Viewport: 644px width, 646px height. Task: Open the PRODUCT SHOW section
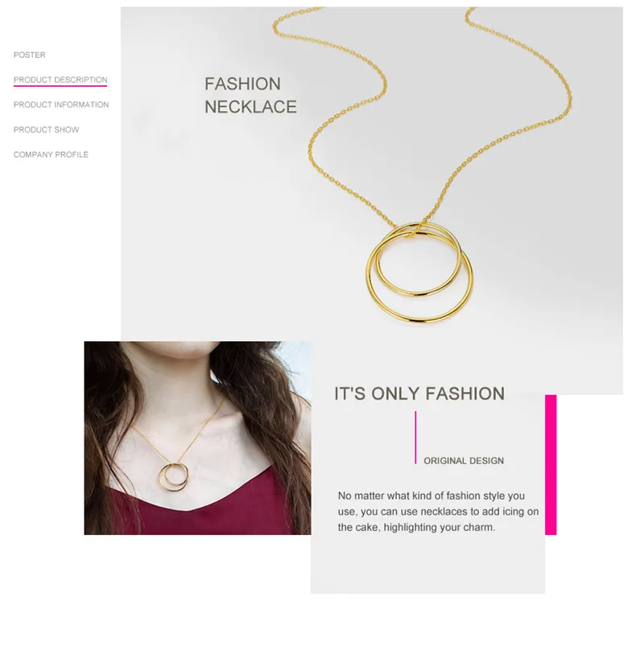[46, 130]
